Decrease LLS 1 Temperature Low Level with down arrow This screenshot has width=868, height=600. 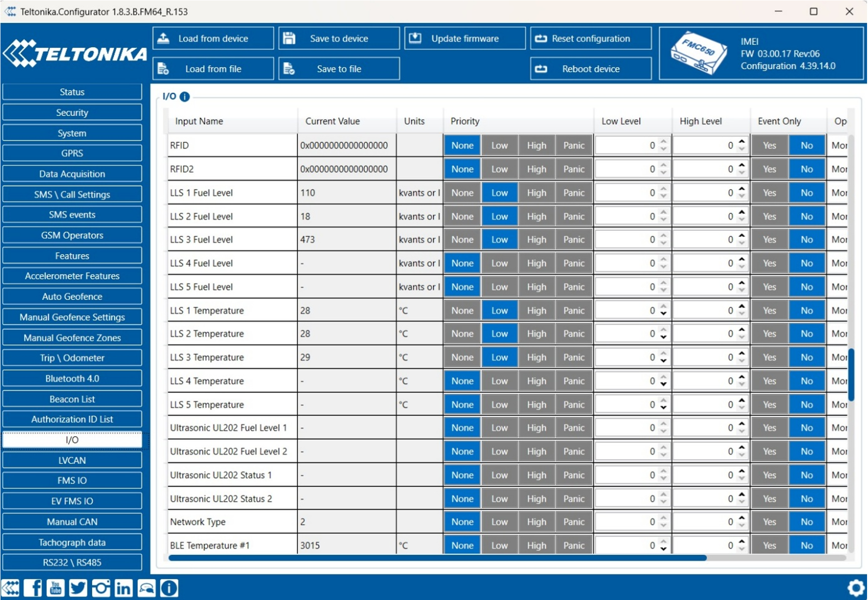pos(663,315)
